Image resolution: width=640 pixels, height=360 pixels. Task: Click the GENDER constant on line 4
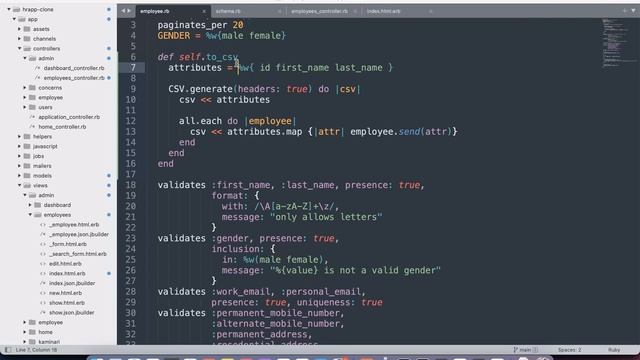173,36
